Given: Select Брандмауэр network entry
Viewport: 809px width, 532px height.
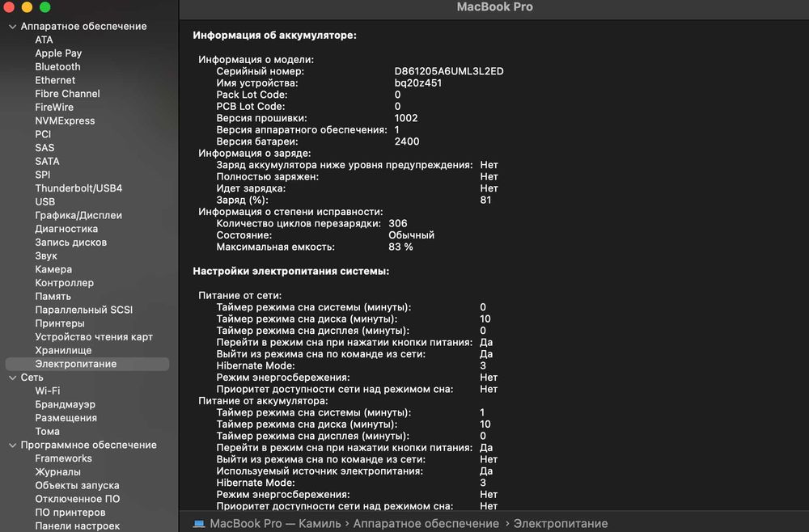Looking at the screenshot, I should [x=65, y=404].
